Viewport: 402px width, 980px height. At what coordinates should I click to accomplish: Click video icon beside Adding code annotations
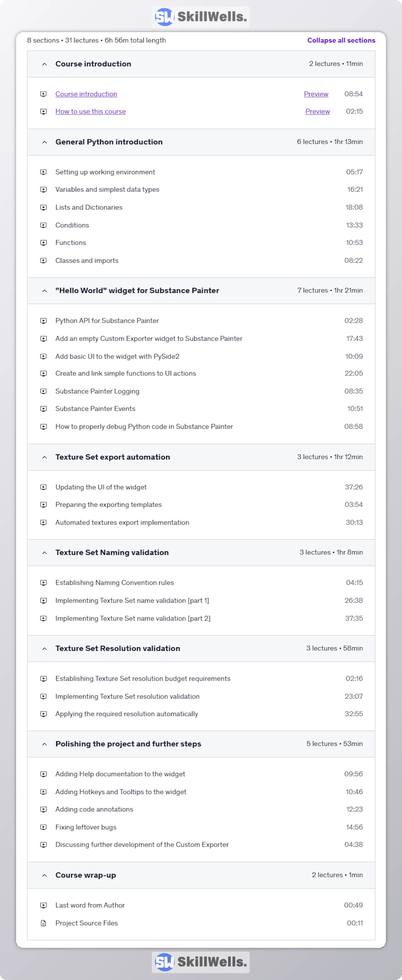(43, 810)
